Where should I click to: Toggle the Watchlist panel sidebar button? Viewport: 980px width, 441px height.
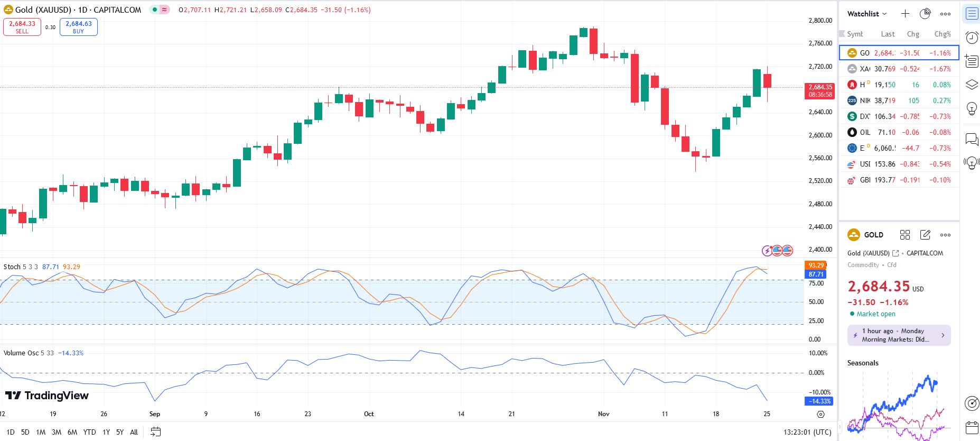pyautogui.click(x=972, y=14)
